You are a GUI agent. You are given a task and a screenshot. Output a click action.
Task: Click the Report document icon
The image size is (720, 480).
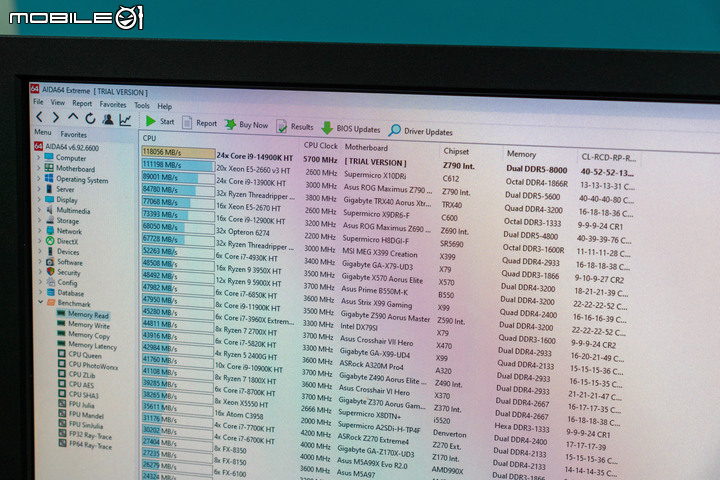187,123
